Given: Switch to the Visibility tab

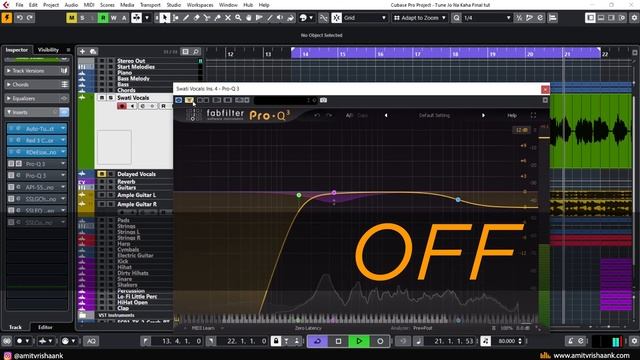Looking at the screenshot, I should 48,50.
